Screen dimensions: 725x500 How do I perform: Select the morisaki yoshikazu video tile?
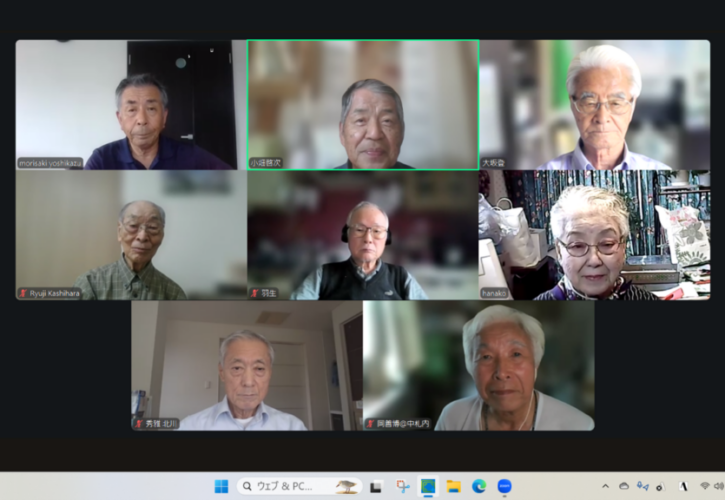click(x=130, y=105)
